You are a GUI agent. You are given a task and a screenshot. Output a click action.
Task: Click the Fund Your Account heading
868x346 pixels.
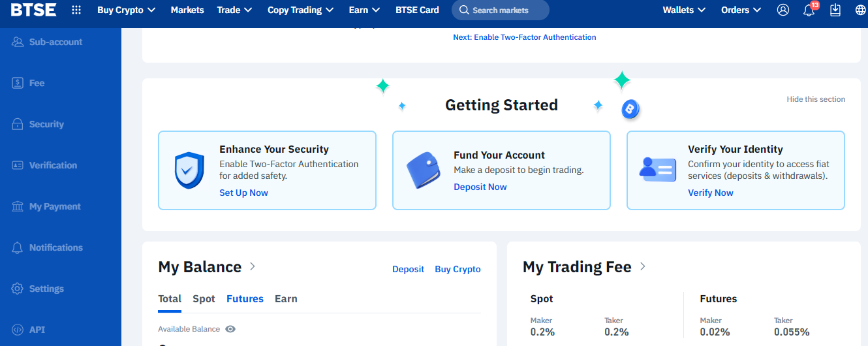point(499,155)
